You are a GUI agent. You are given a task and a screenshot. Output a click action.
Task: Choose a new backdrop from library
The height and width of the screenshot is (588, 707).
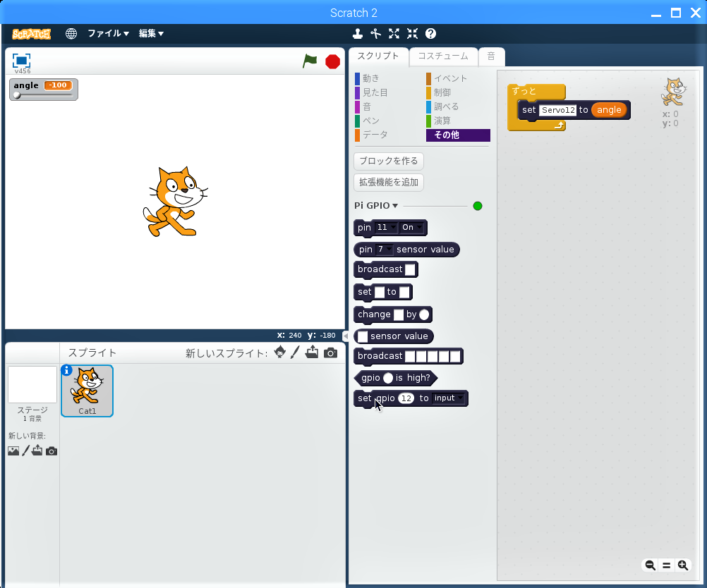13,451
